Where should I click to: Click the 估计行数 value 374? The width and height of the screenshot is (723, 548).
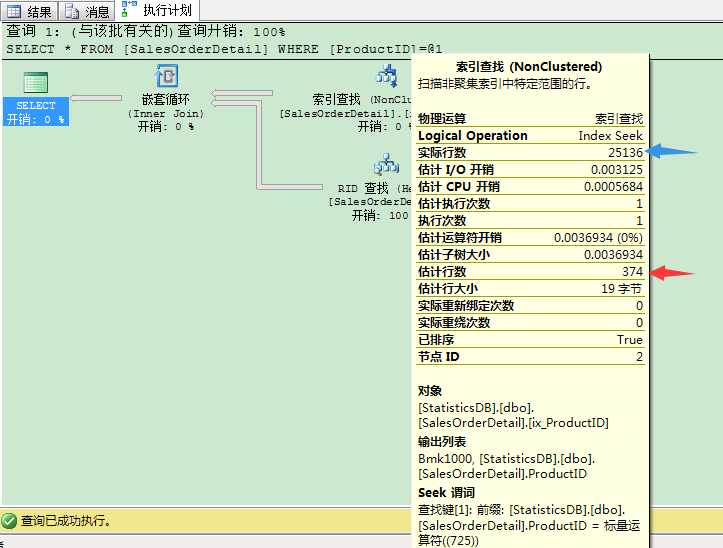[632, 272]
